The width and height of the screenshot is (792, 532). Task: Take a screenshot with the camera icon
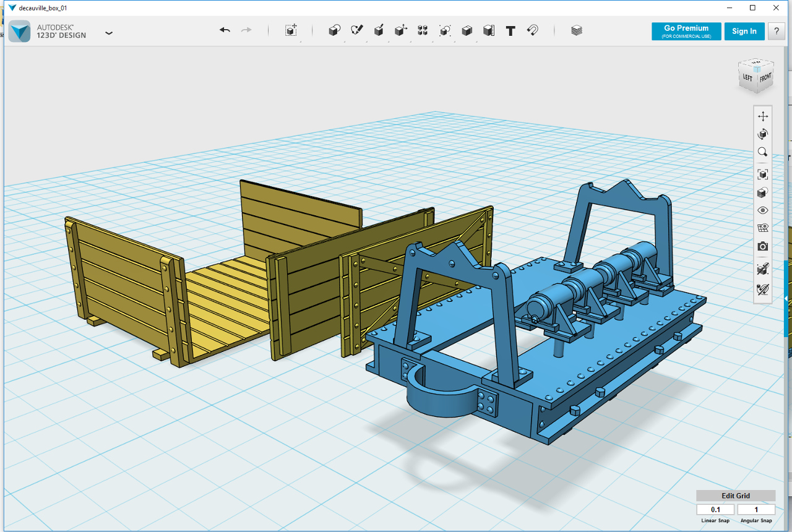[763, 246]
